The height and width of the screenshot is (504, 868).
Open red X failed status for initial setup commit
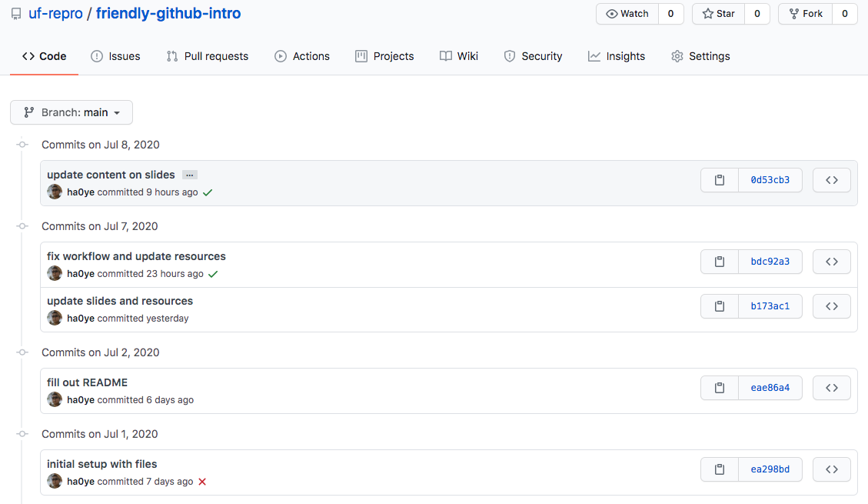(x=203, y=482)
